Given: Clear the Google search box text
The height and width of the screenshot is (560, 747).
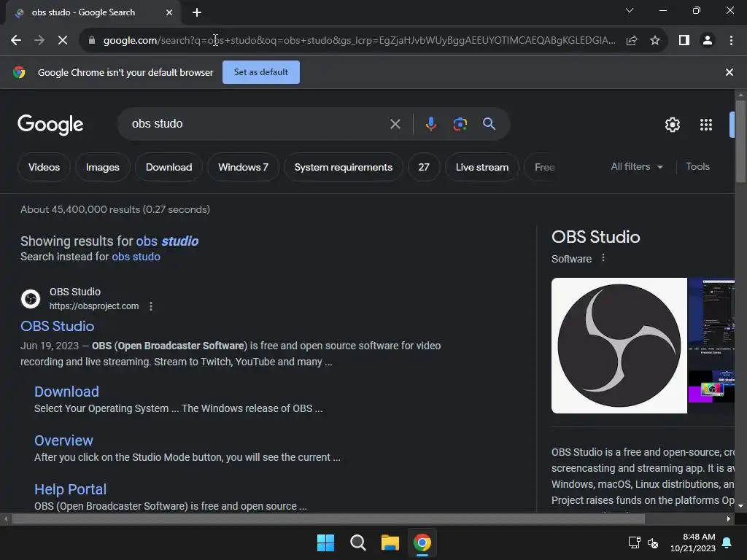Looking at the screenshot, I should tap(395, 124).
